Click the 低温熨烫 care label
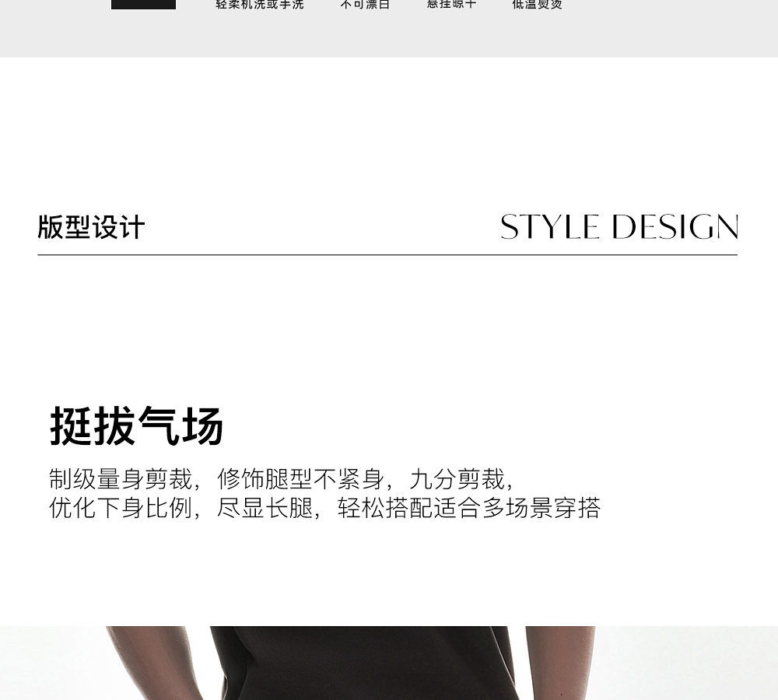Image resolution: width=778 pixels, height=700 pixels. (x=538, y=5)
